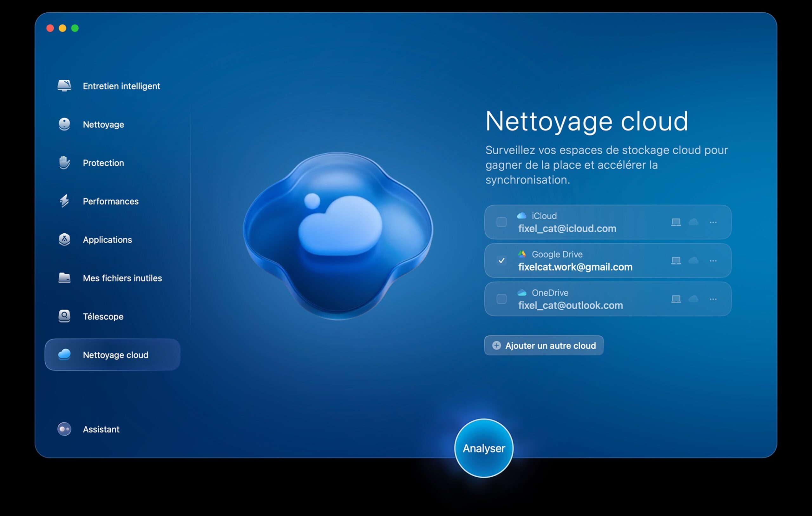The height and width of the screenshot is (516, 812).
Task: Click the laptop icon in iCloud row
Action: tap(676, 222)
